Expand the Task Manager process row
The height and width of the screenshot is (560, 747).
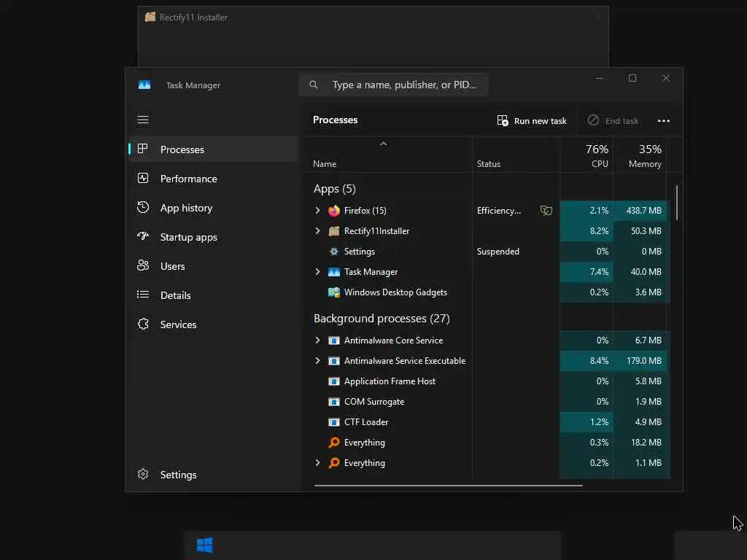[x=318, y=272]
